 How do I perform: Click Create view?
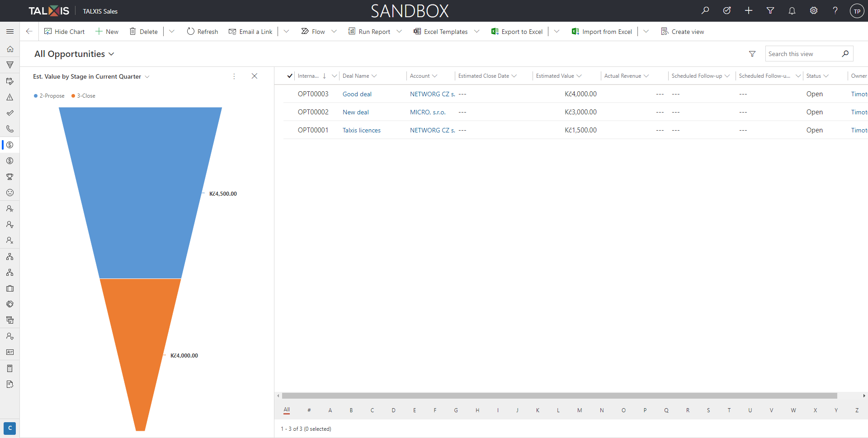(683, 31)
